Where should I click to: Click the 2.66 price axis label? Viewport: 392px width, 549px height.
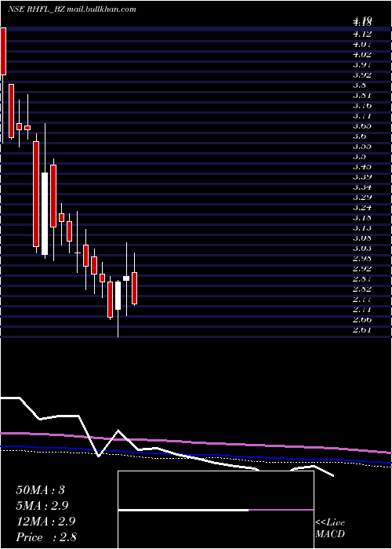coord(362,319)
